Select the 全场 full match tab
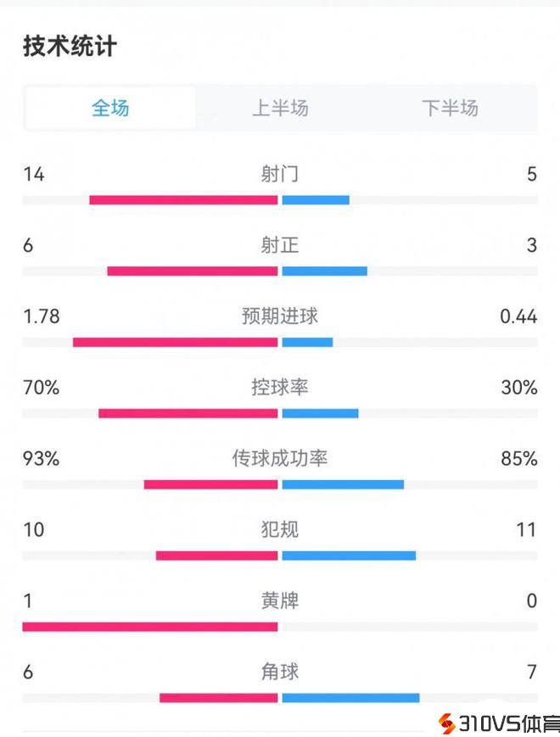 (110, 108)
